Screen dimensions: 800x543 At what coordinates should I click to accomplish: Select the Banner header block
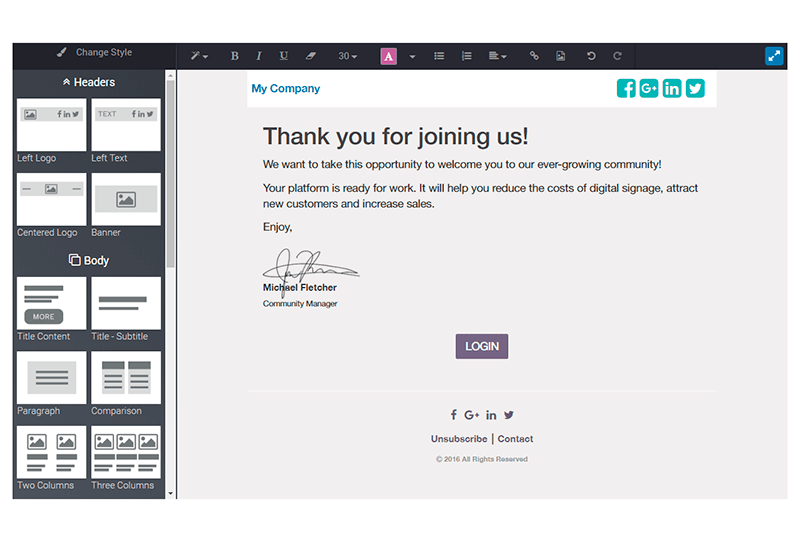[x=126, y=200]
